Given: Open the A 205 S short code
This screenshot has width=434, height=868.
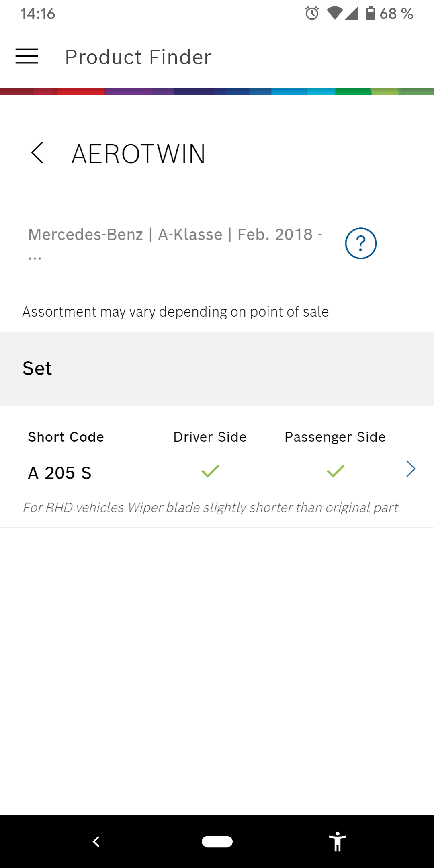Looking at the screenshot, I should pyautogui.click(x=60, y=473).
